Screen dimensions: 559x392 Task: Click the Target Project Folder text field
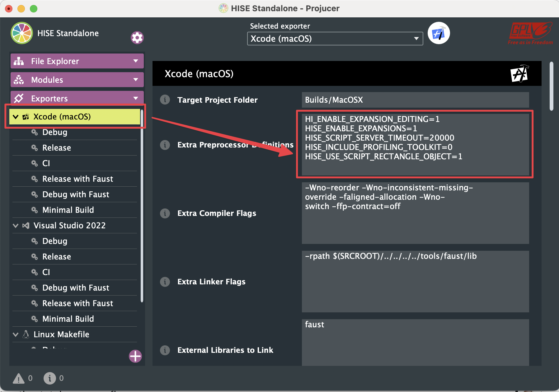[415, 100]
